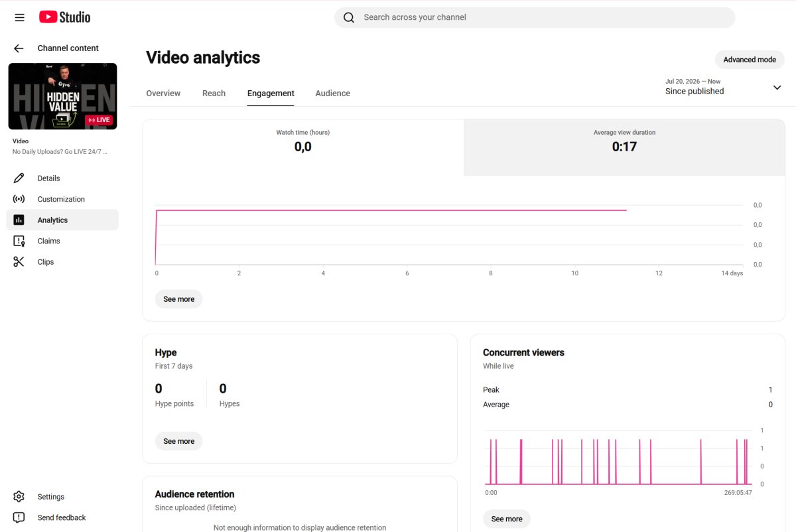Screen dimensions: 796x532
Task: Click the Channel content link
Action: 68,48
